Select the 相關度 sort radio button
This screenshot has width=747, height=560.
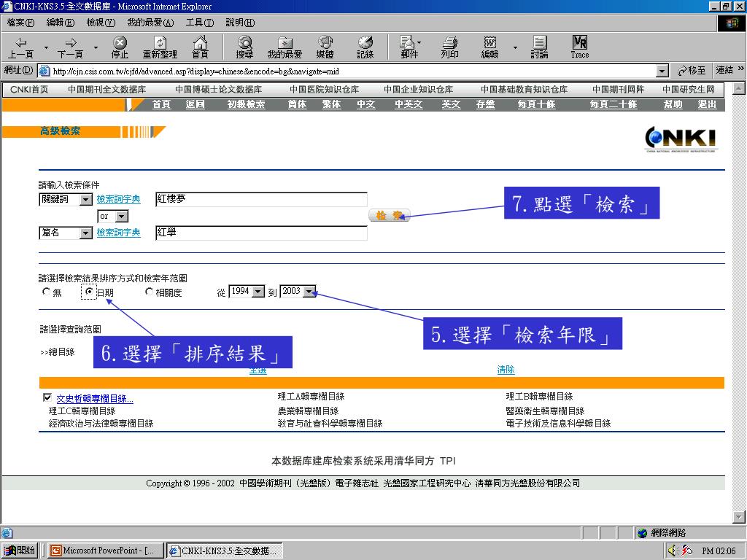pos(149,292)
